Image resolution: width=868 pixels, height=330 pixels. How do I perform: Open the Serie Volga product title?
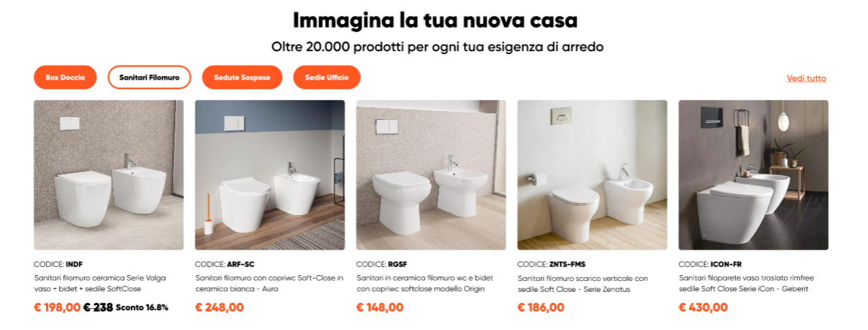[100, 283]
